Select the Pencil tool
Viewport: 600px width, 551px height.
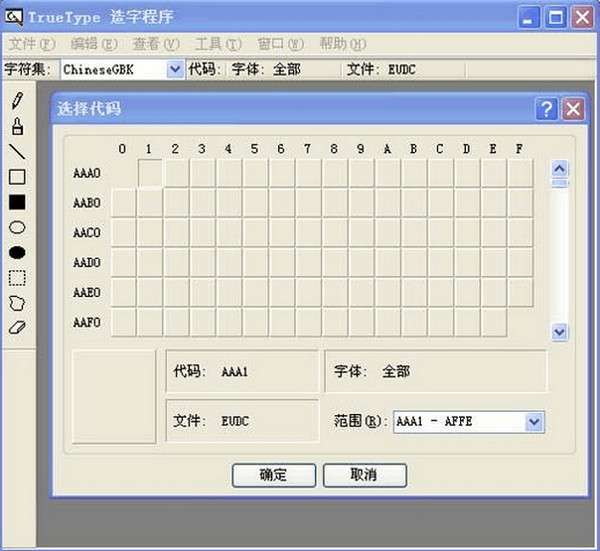[x=17, y=101]
